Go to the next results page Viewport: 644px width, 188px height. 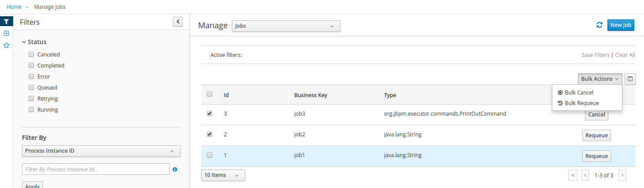pos(622,175)
